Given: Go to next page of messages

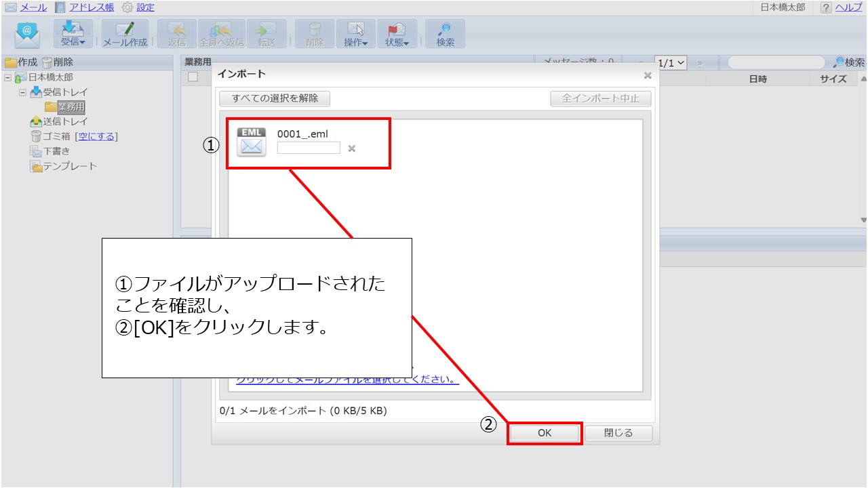Looking at the screenshot, I should [699, 63].
